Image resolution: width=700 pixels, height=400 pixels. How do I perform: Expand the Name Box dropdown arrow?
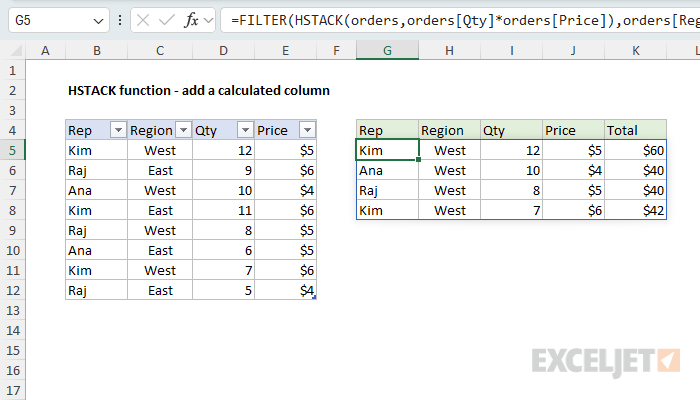click(x=98, y=21)
